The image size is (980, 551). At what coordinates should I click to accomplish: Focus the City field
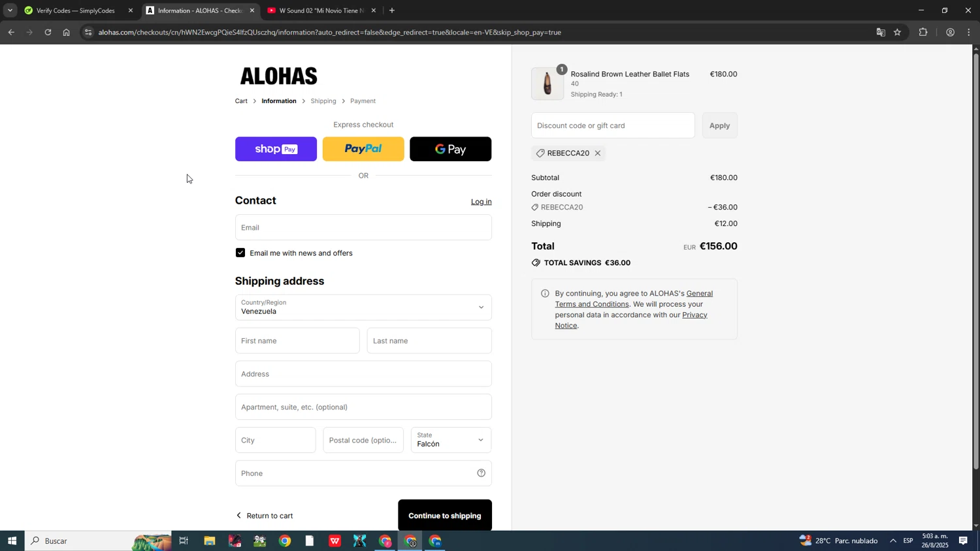(275, 440)
